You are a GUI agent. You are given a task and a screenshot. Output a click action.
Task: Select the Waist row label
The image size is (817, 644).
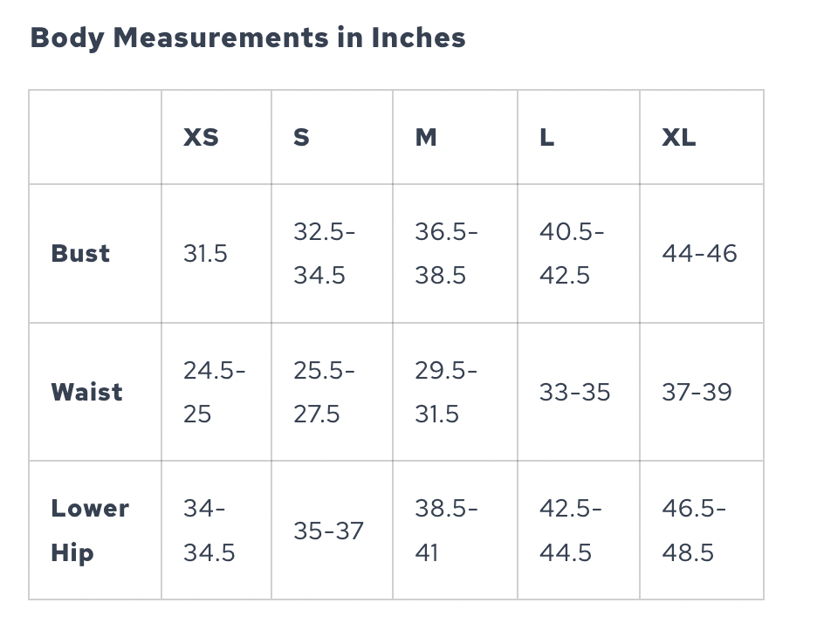pos(86,392)
